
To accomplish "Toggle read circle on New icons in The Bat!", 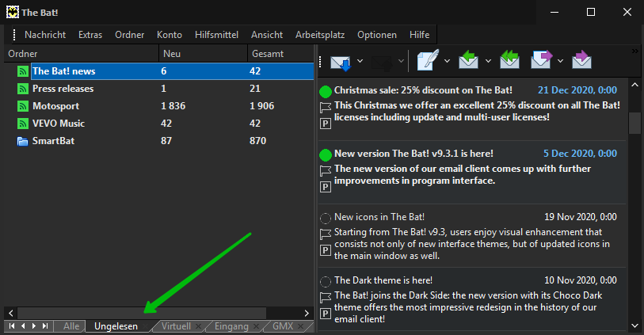I will (x=326, y=218).
